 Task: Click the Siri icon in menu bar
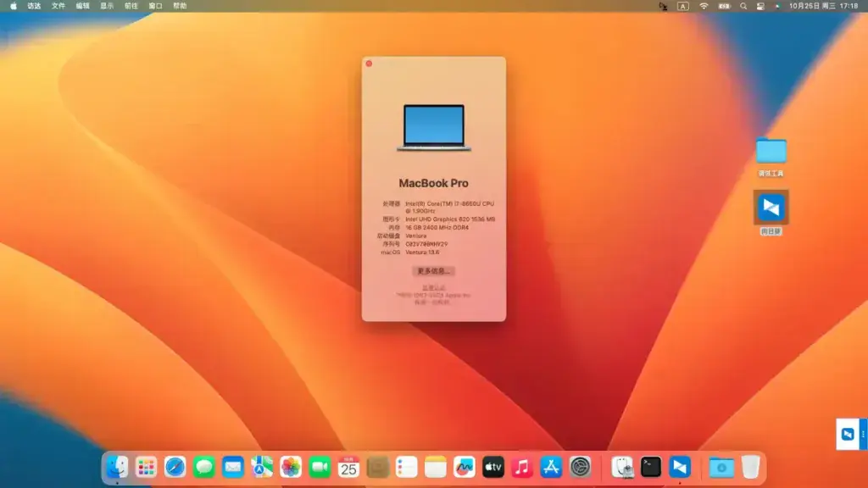777,6
